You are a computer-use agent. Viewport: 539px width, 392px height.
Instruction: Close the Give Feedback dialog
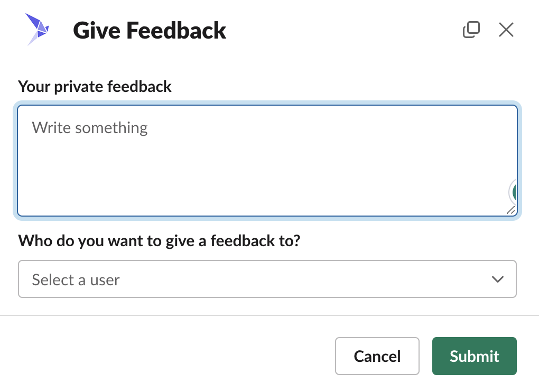coord(506,30)
